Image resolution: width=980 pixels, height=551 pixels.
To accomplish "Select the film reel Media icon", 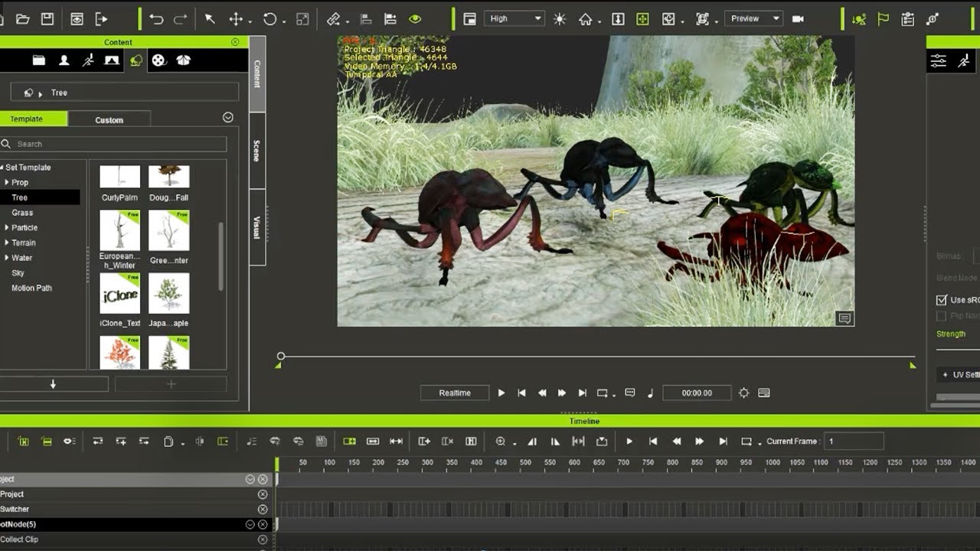I will click(158, 60).
